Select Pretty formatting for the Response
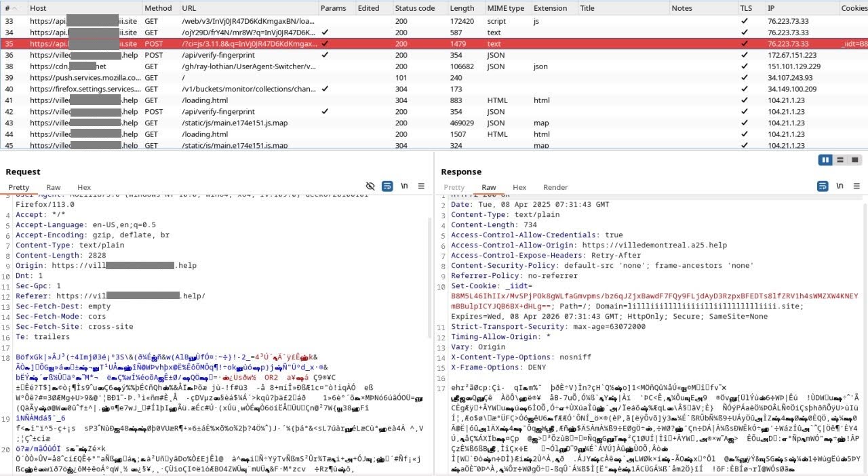The image size is (868, 476). 453,186
